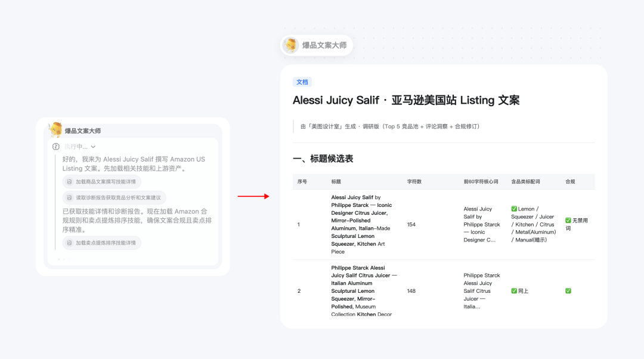Click the 序号 column header

pyautogui.click(x=302, y=181)
